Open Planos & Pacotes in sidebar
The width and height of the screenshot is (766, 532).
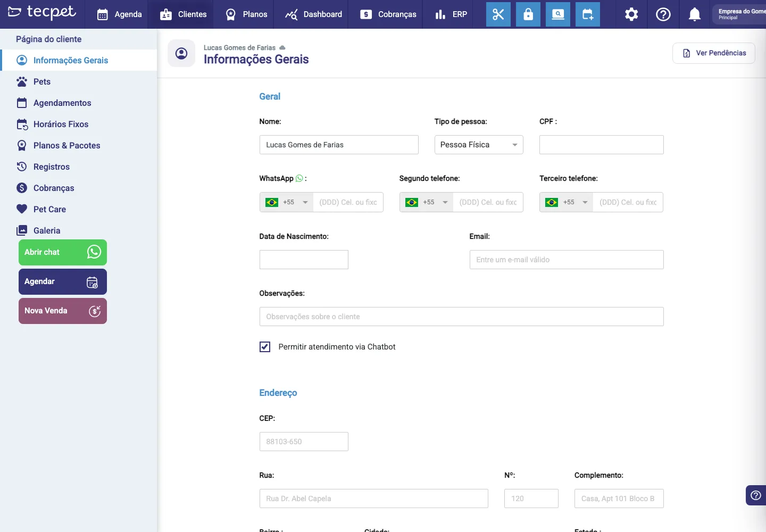(79, 145)
